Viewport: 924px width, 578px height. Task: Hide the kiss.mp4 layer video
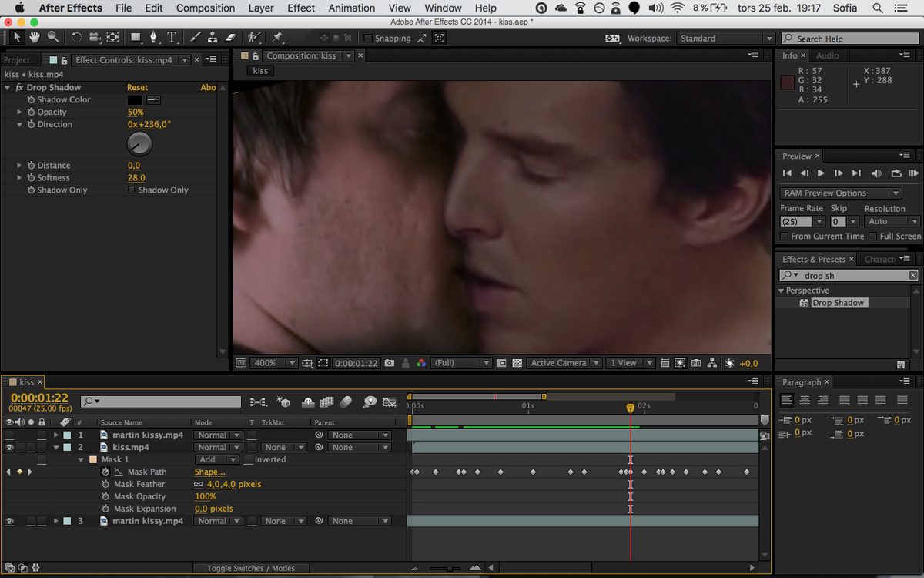(x=9, y=447)
